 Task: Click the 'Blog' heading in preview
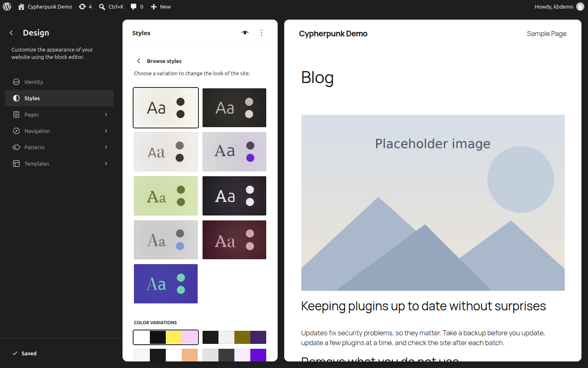click(x=317, y=77)
